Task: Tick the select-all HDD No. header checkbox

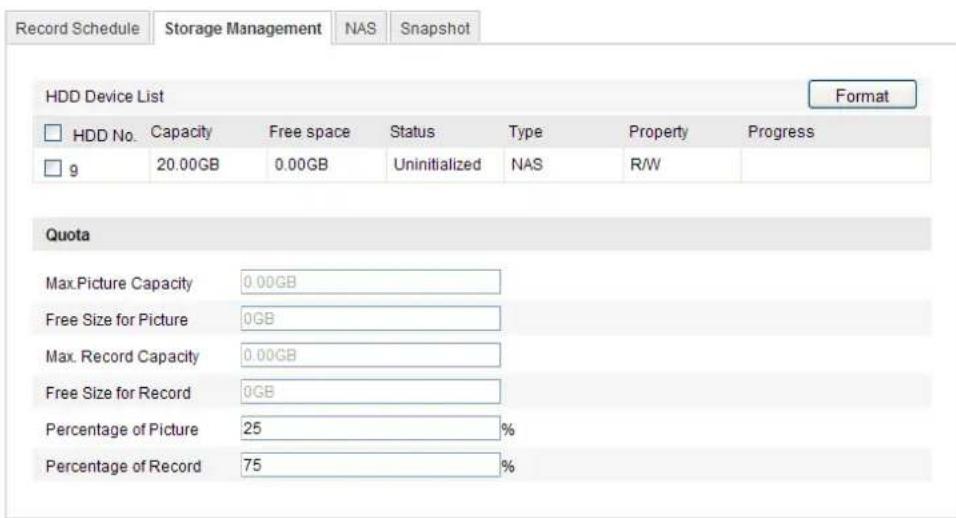Action: 53,133
